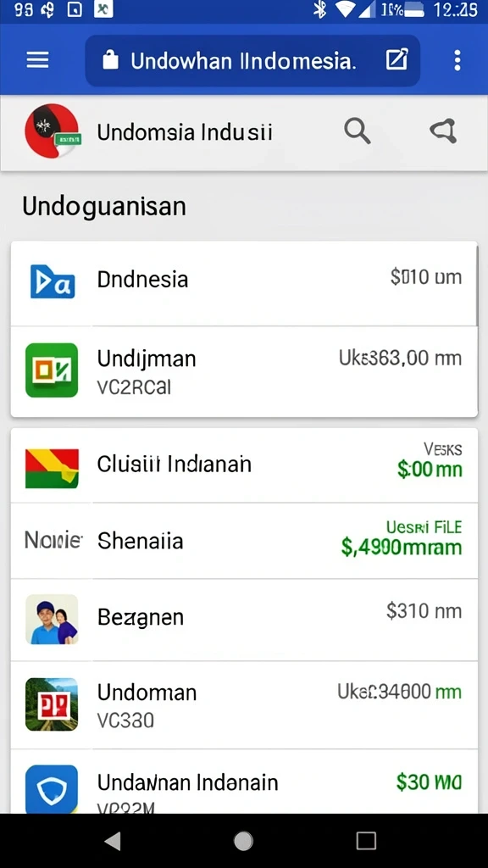Viewport: 488px width, 868px height.
Task: Open the Undoman landscape app icon
Action: (52, 704)
